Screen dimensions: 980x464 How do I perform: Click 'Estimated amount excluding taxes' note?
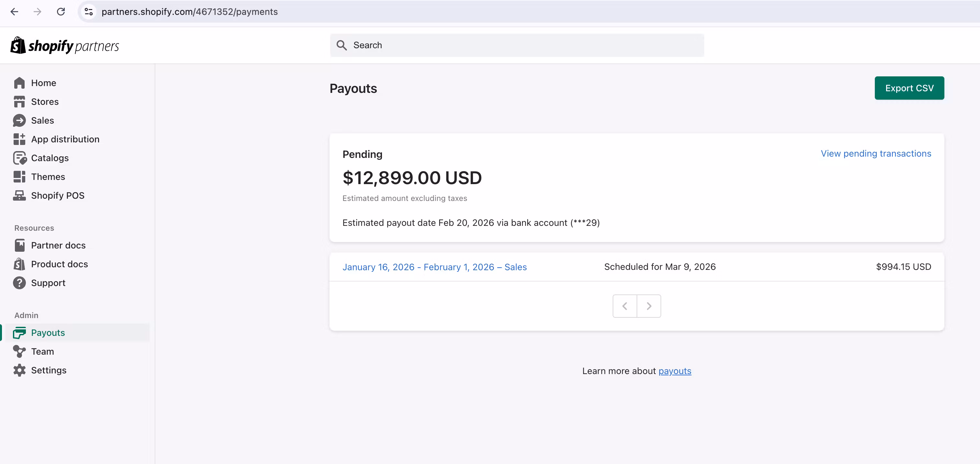(x=405, y=198)
